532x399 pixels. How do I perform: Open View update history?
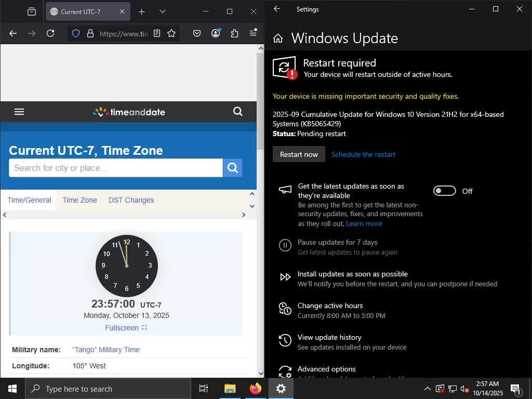point(343,342)
